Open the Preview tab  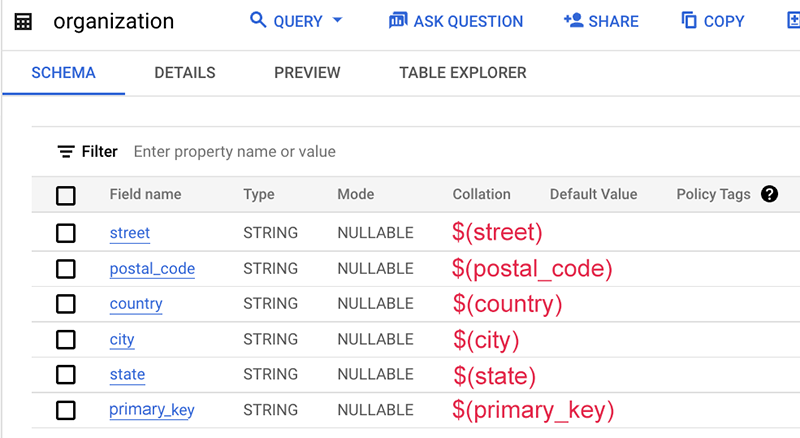pos(307,73)
